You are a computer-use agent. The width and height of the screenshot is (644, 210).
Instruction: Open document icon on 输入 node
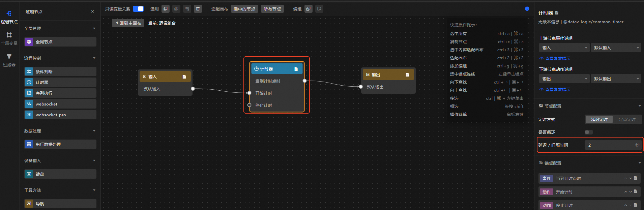184,77
